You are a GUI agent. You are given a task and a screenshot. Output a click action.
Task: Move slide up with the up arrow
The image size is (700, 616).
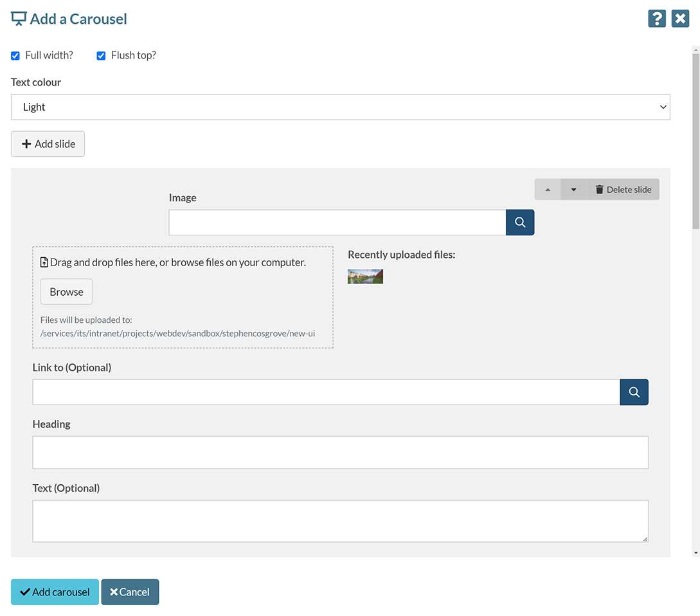(548, 190)
